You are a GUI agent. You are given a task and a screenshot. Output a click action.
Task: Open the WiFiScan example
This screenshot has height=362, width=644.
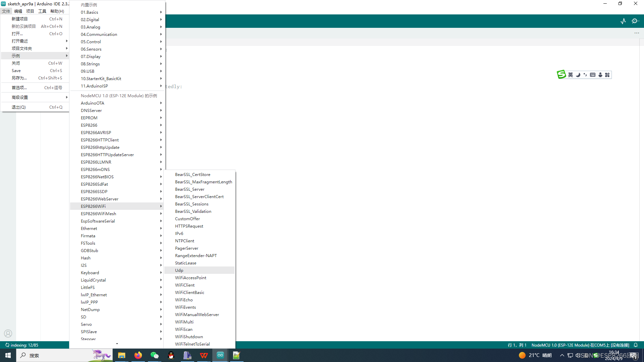click(184, 329)
